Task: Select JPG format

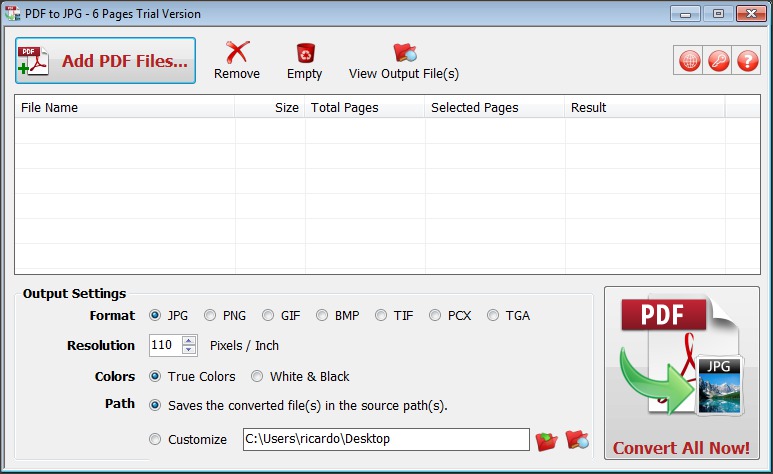Action: point(168,315)
